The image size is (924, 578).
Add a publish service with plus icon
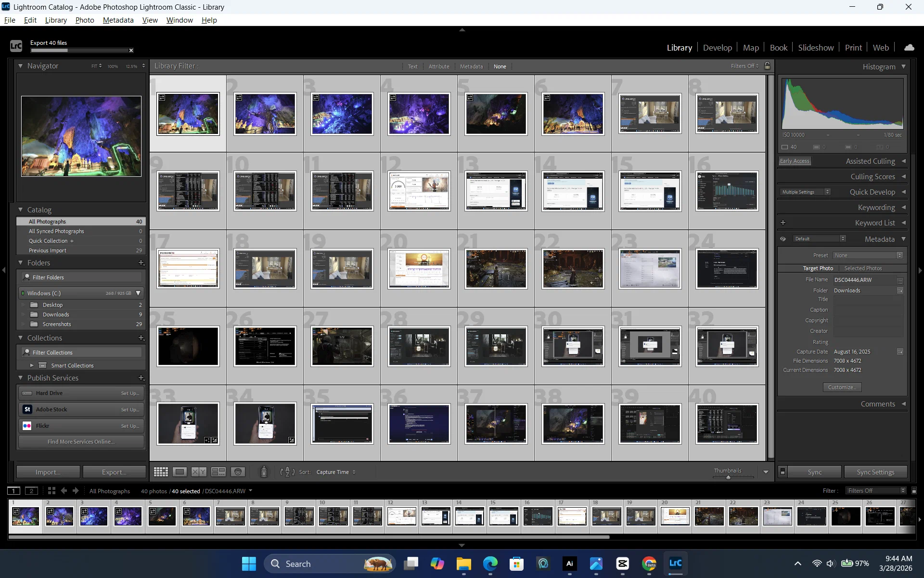tap(141, 378)
